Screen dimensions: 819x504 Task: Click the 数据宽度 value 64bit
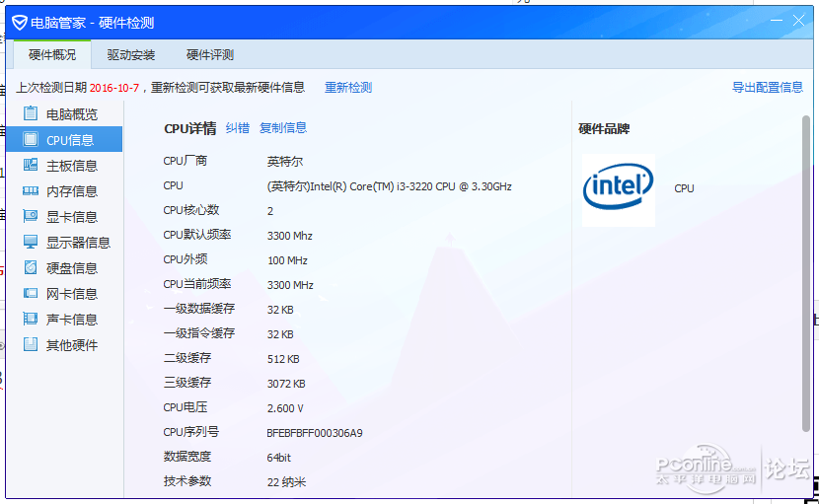(279, 458)
